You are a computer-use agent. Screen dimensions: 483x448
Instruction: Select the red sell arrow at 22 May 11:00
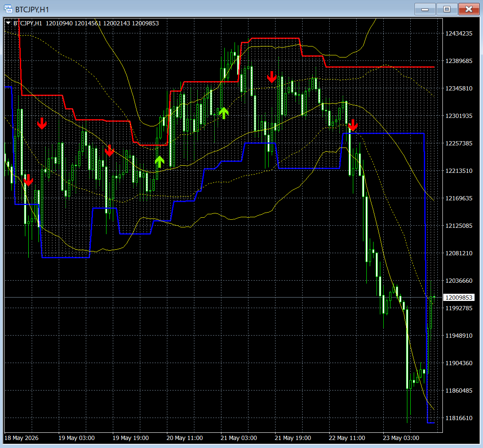(353, 125)
